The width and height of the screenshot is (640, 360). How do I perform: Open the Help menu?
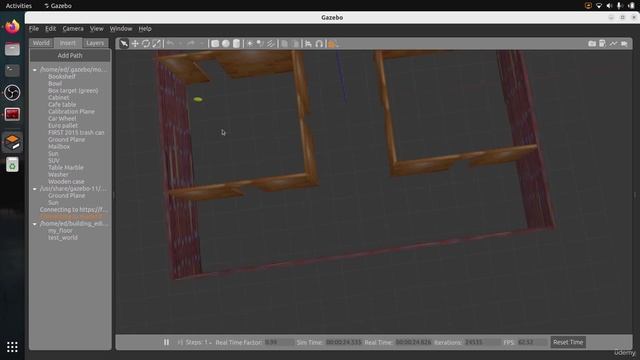click(x=145, y=29)
